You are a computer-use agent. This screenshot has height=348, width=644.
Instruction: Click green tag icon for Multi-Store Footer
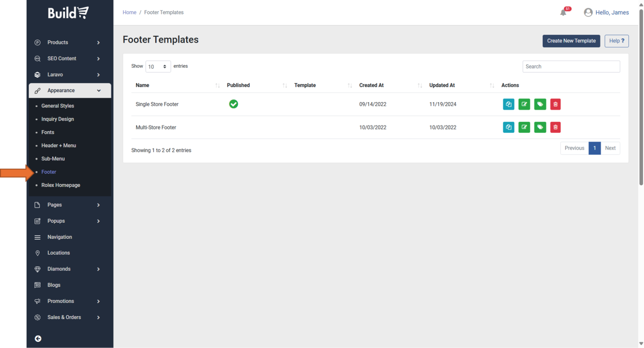pyautogui.click(x=540, y=127)
